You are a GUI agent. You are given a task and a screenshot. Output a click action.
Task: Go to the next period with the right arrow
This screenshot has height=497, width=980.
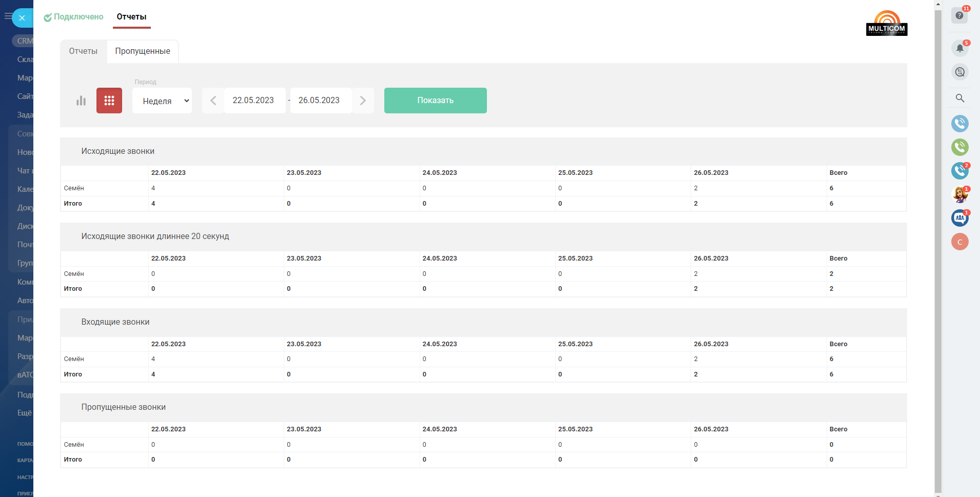tap(363, 101)
